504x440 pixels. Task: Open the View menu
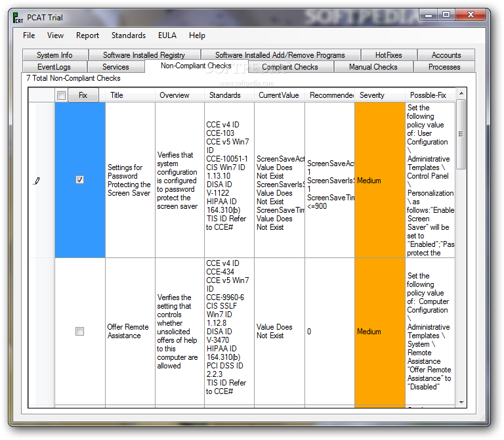55,35
